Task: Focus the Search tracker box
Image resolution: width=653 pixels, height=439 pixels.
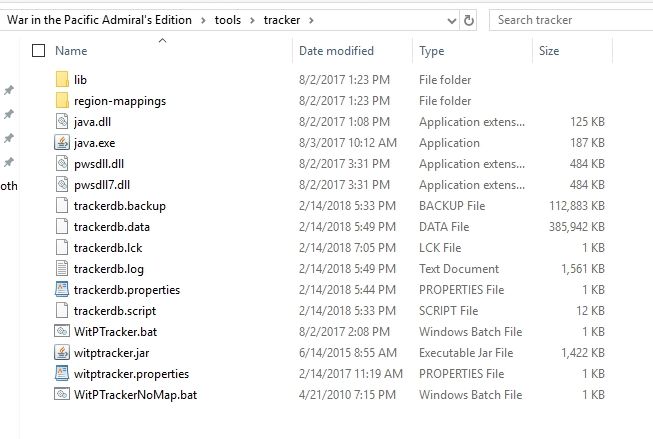Action: (571, 20)
